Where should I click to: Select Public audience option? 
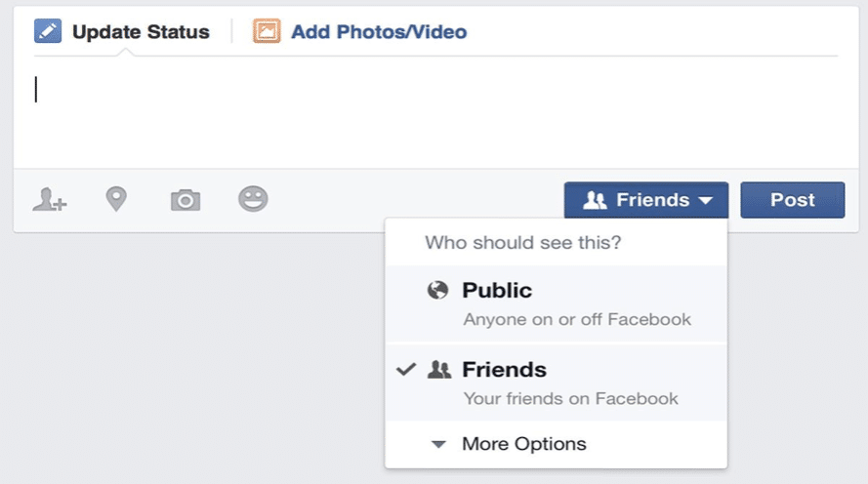[x=557, y=303]
